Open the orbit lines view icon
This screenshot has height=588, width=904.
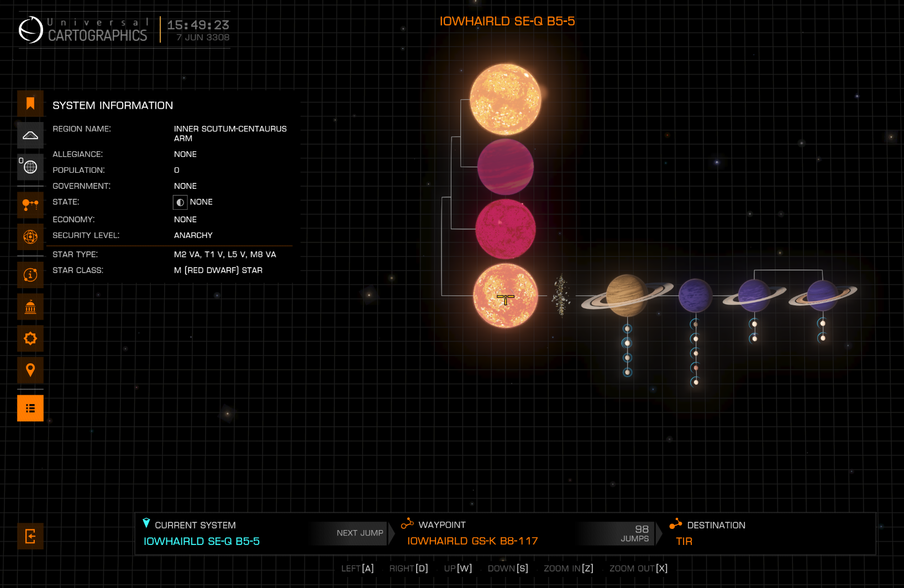click(30, 237)
